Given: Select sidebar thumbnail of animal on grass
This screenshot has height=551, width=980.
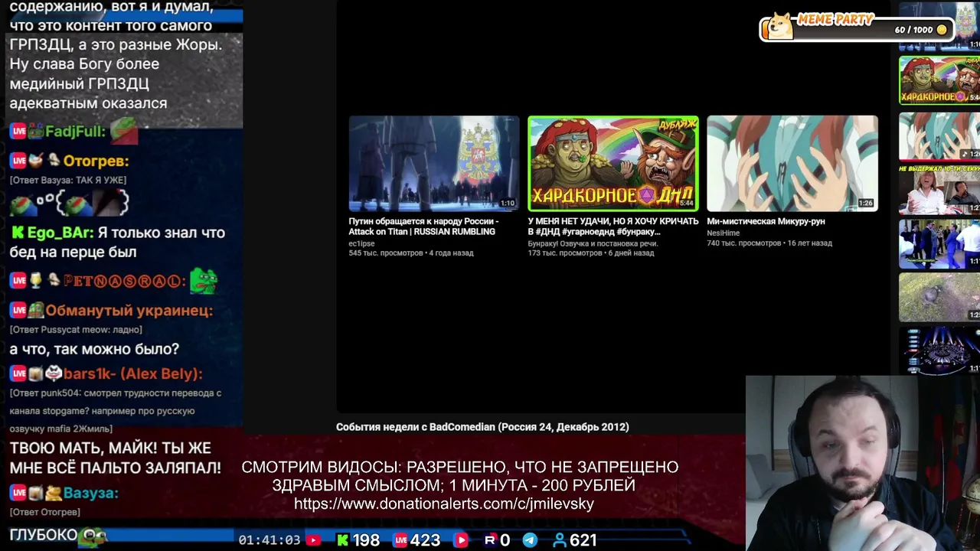Looking at the screenshot, I should tap(939, 298).
